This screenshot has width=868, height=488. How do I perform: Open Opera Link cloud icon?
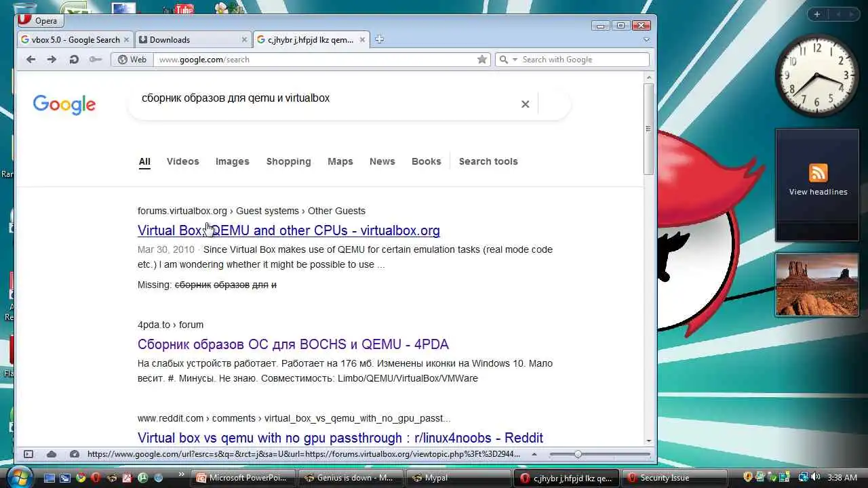click(x=52, y=454)
